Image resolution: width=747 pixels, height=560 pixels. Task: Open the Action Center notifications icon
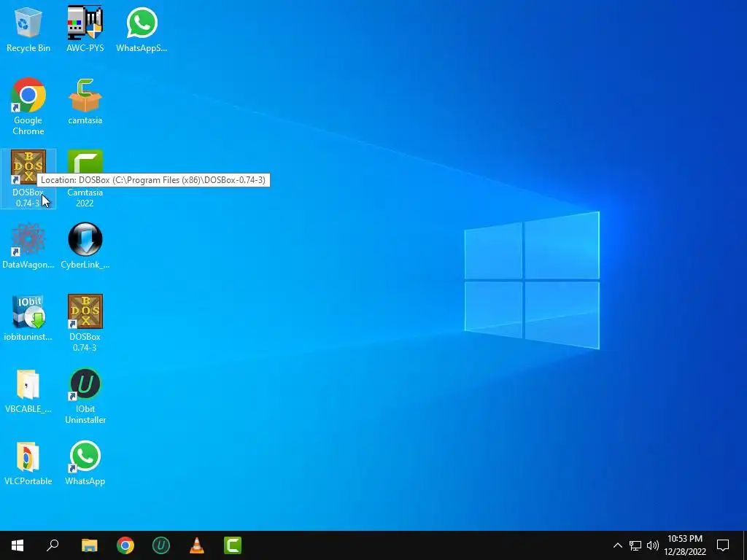click(723, 545)
